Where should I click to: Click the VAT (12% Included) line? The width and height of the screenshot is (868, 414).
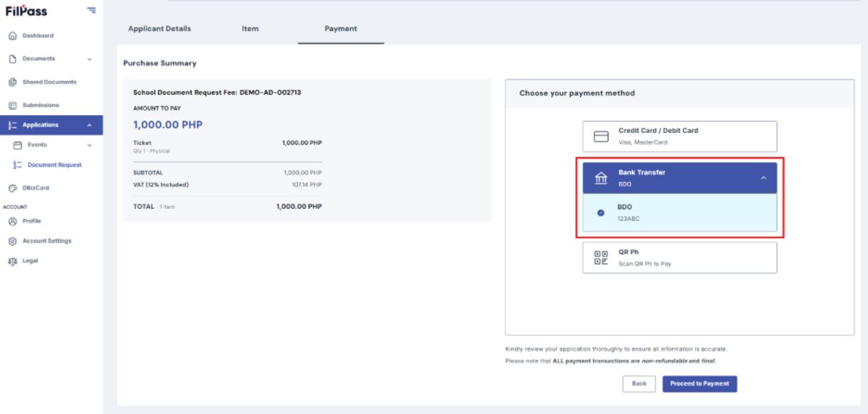161,184
